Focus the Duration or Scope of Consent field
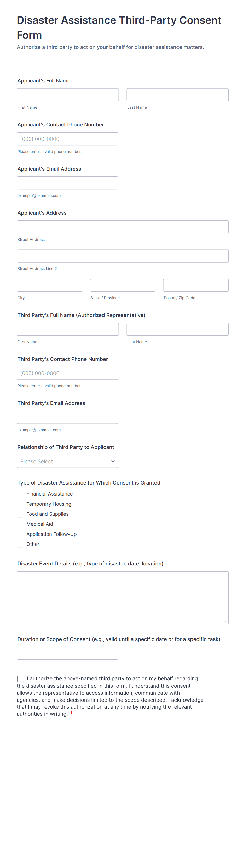The image size is (243, 868). coord(67,653)
